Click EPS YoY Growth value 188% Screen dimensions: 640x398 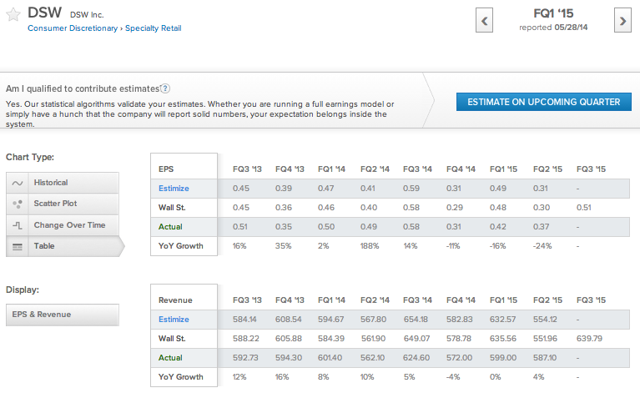click(370, 246)
